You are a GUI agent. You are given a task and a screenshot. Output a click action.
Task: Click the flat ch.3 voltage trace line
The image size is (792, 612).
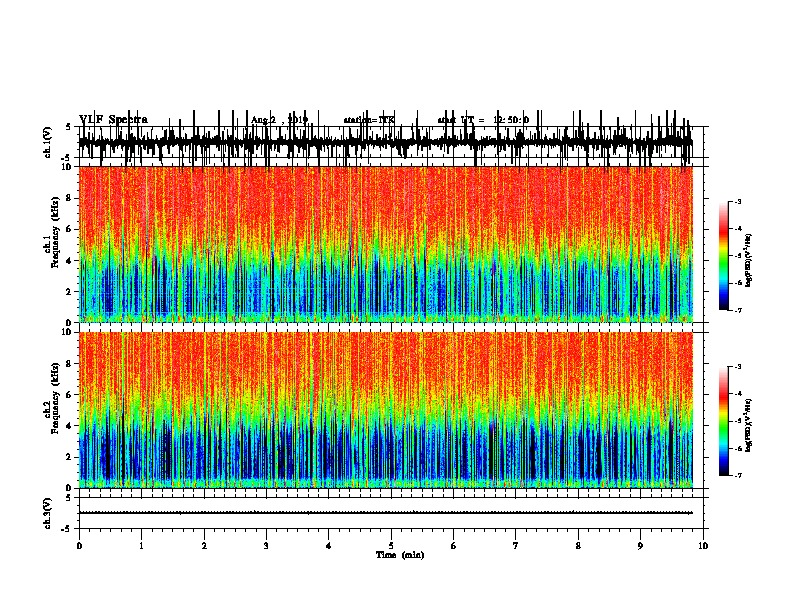coord(386,513)
